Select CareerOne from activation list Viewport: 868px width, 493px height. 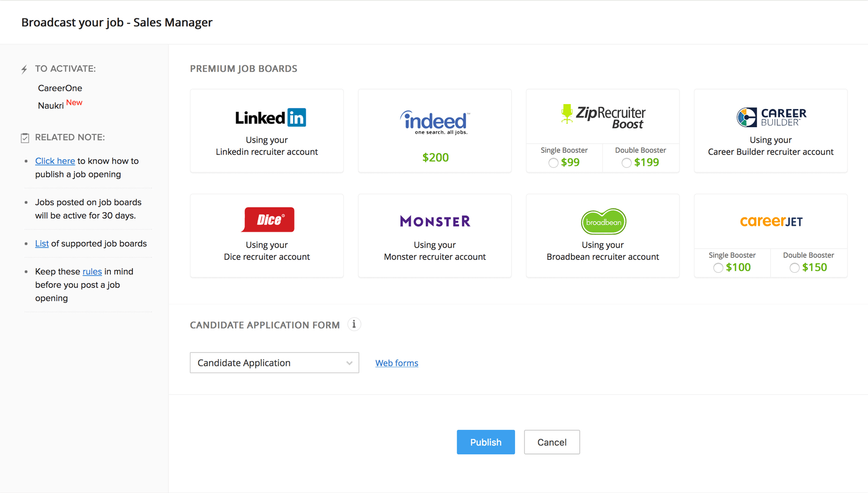click(60, 88)
